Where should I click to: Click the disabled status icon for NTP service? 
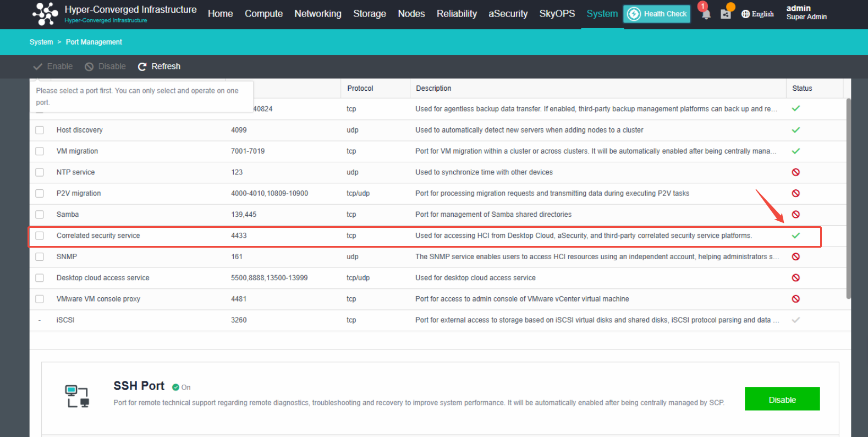(795, 172)
